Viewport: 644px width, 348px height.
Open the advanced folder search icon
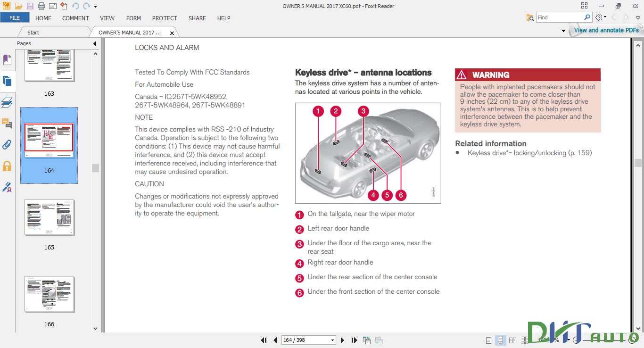tap(530, 17)
